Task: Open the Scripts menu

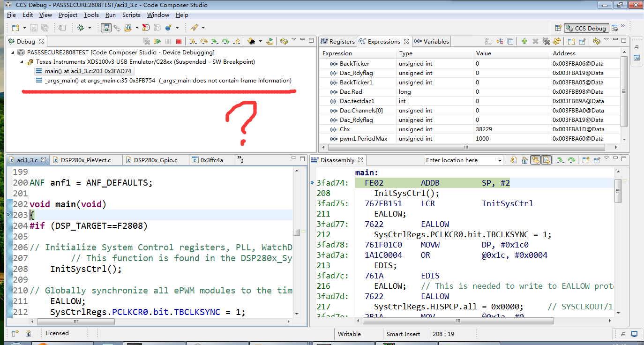Action: tap(131, 15)
